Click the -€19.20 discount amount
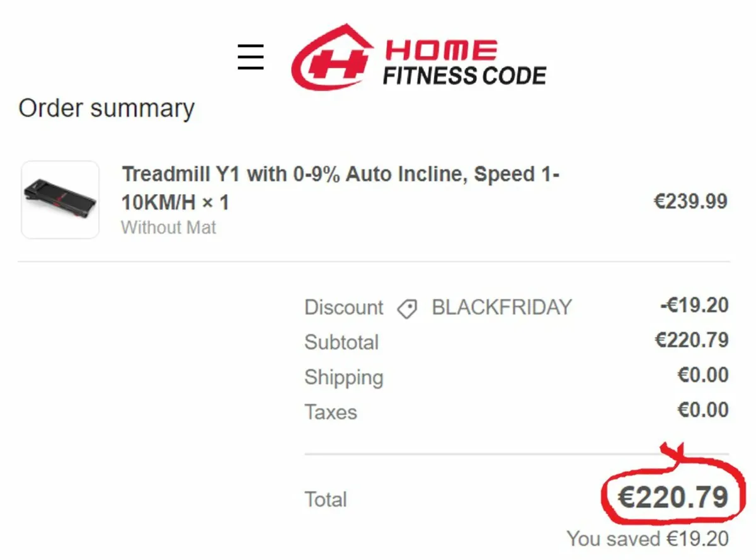Viewport: 756px width, 560px height. tap(694, 306)
